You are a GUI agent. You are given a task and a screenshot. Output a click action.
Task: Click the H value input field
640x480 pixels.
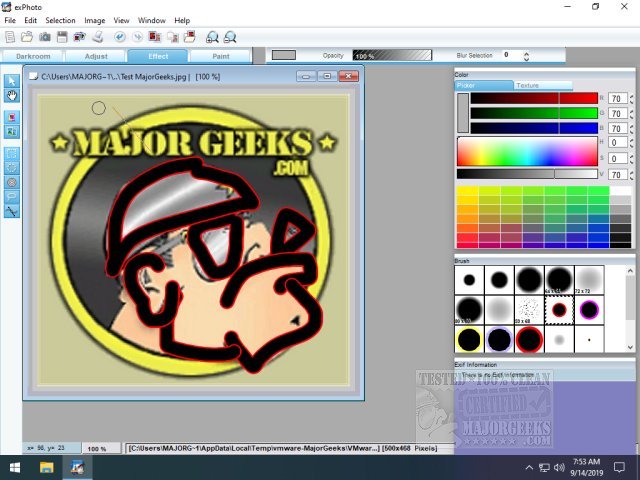coord(617,142)
